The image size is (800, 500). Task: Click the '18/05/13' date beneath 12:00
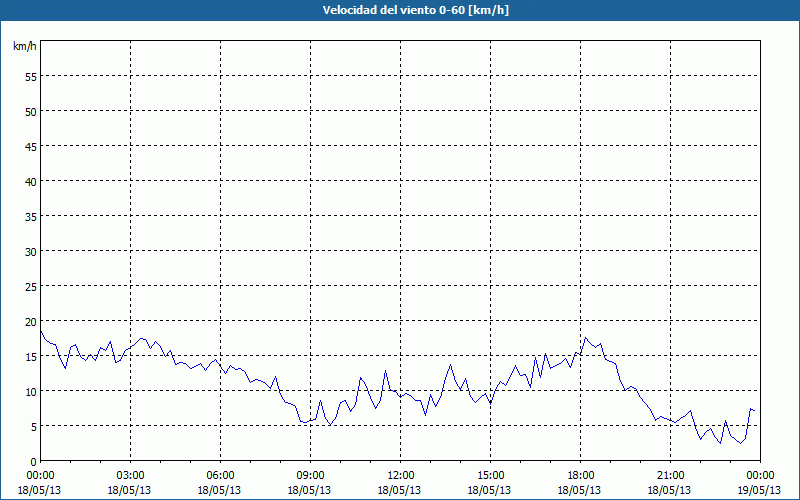click(399, 490)
